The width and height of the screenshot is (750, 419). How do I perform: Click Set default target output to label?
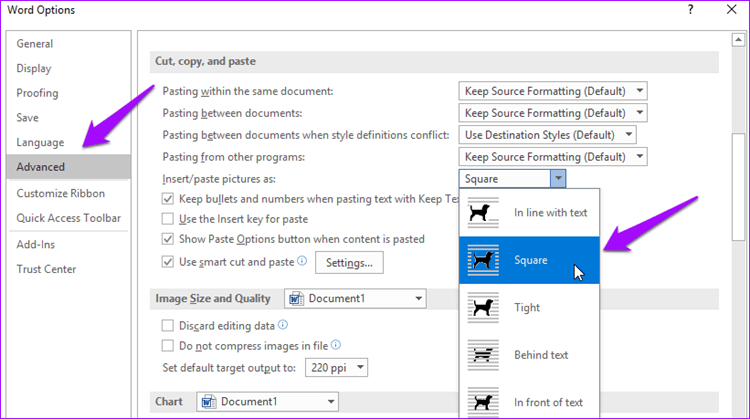229,368
